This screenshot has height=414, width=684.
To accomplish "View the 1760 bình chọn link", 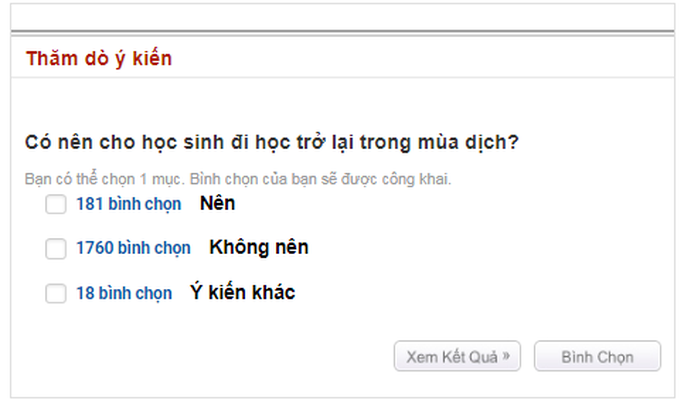I will coord(133,248).
